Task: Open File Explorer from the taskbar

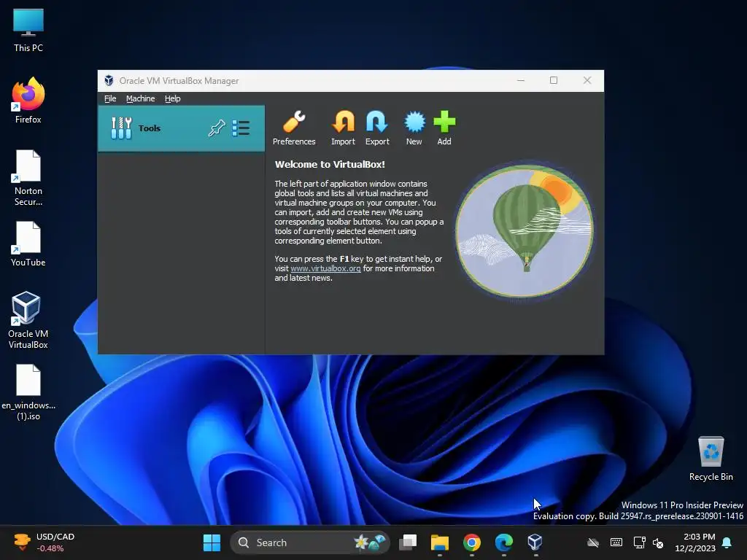Action: pos(440,542)
